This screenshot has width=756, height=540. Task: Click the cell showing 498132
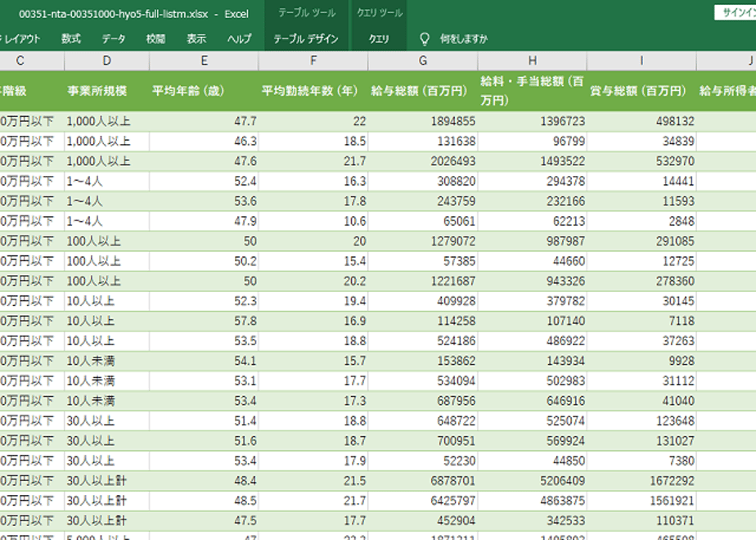pos(641,121)
